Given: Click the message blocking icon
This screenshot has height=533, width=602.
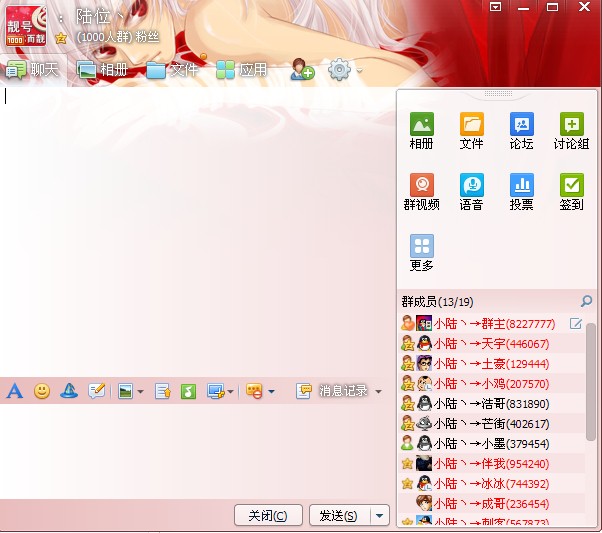Looking at the screenshot, I should coord(254,391).
